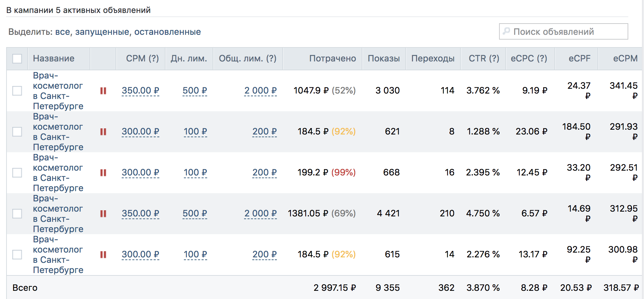The height and width of the screenshot is (299, 644).
Task: Click the pause icon of the last ad
Action: point(103,255)
